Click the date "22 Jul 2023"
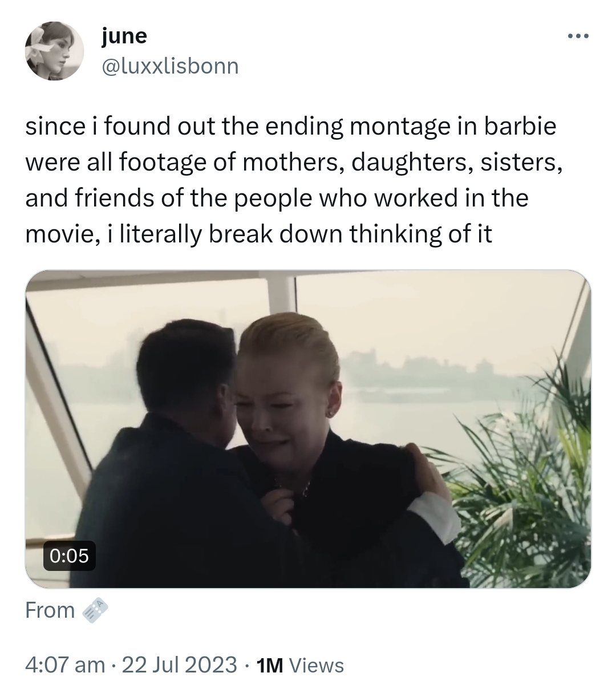Viewport: 616px width, 697px height. pos(179,664)
